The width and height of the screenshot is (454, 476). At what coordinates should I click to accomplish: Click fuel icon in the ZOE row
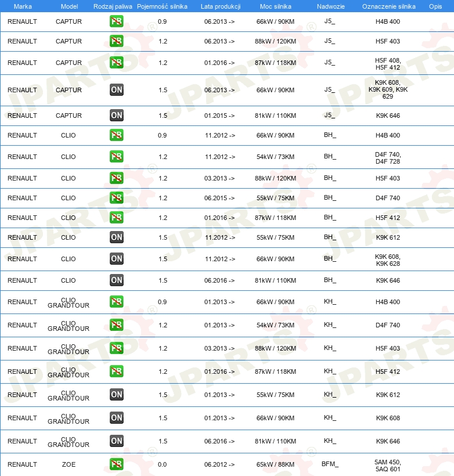click(117, 464)
